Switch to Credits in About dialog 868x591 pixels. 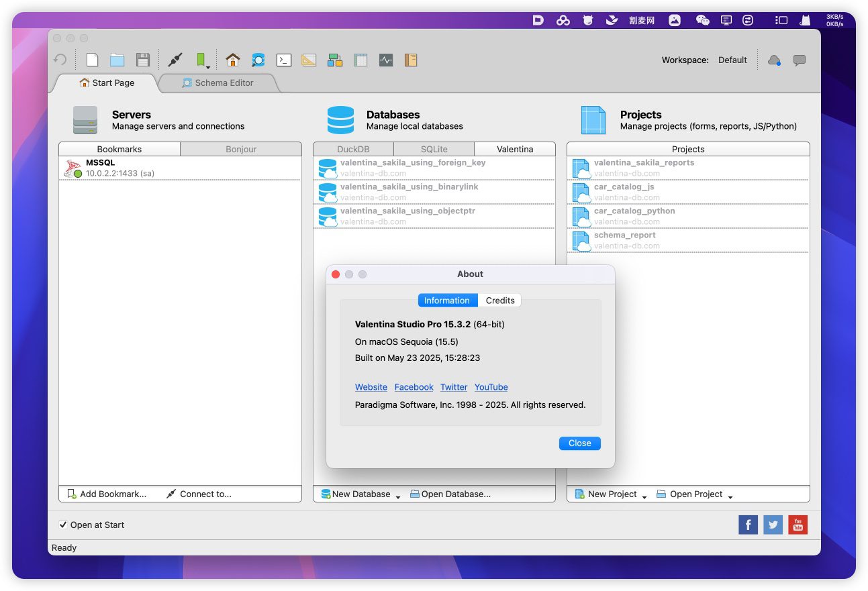[x=499, y=301]
